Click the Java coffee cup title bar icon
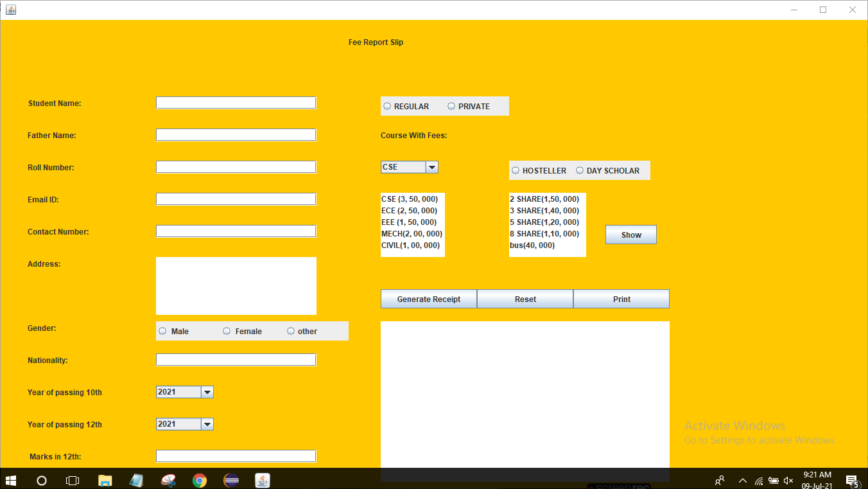 [10, 9]
